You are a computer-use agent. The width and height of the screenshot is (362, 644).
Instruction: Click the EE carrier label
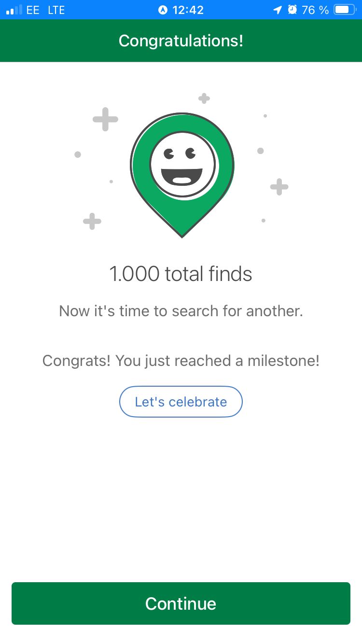click(33, 10)
